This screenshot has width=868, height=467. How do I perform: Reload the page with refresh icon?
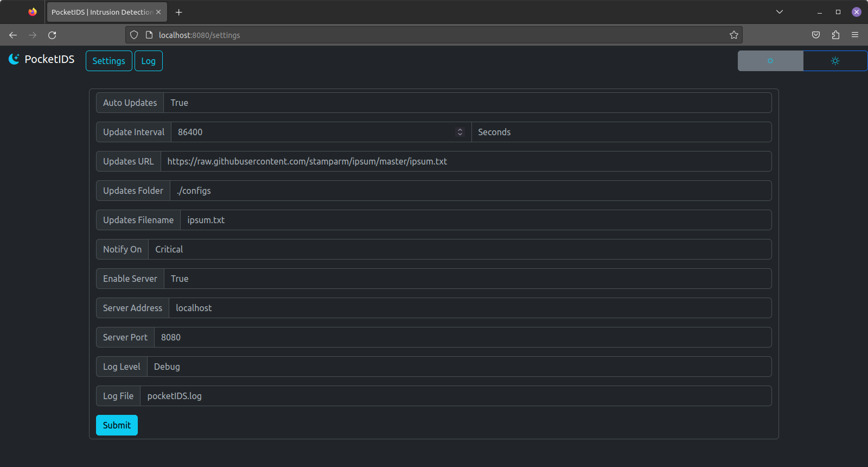click(x=52, y=35)
